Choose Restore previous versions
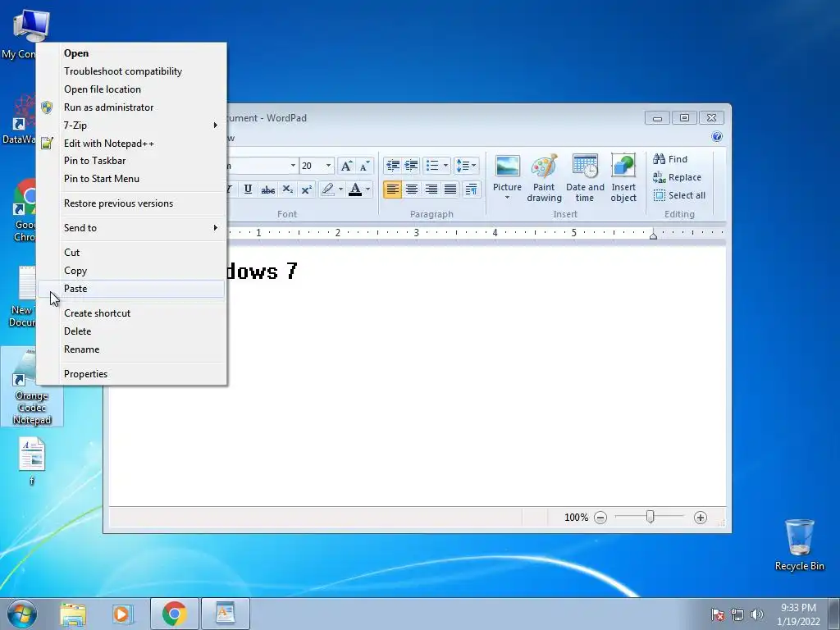840x630 pixels. (131, 203)
